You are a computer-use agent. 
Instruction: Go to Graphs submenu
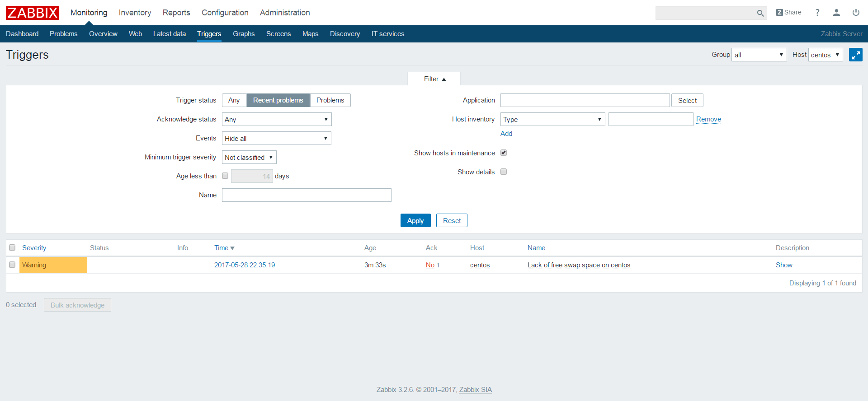(244, 34)
